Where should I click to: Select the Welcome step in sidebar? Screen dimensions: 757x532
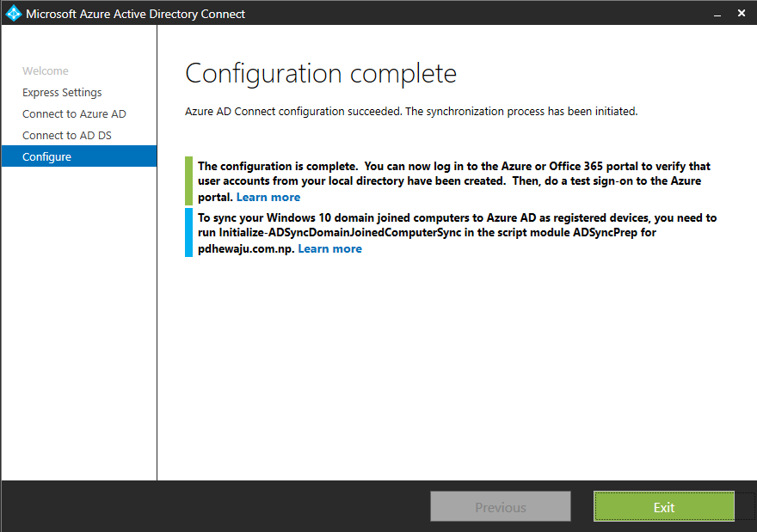[46, 70]
